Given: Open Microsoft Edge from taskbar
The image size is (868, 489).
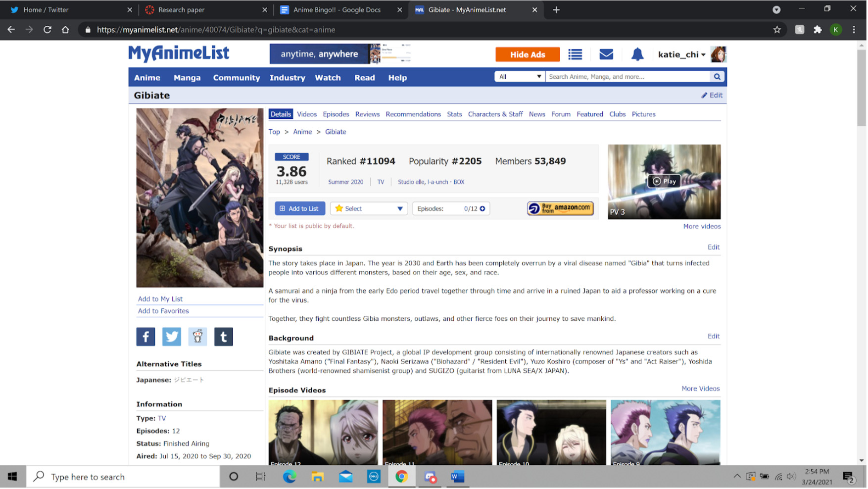Looking at the screenshot, I should [x=289, y=478].
